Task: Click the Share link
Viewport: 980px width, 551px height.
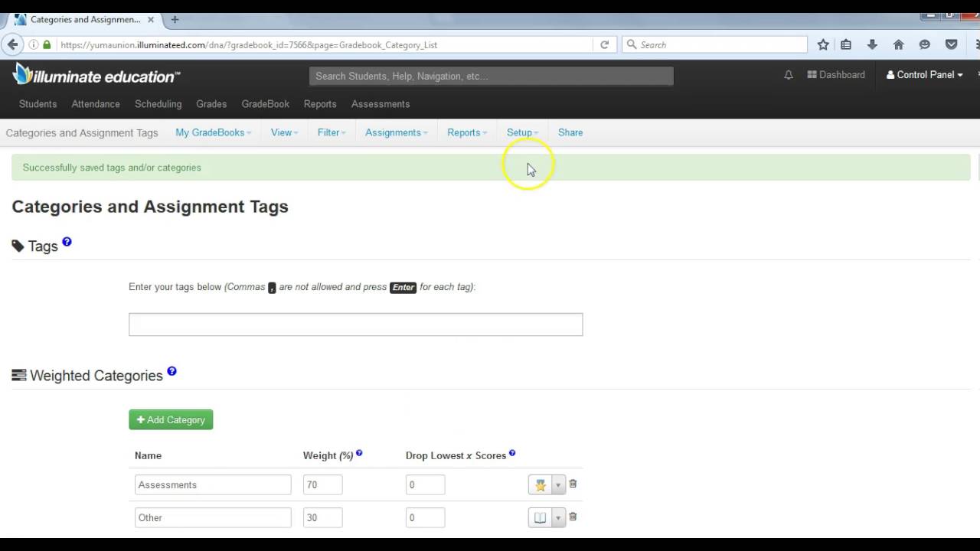Action: (570, 132)
